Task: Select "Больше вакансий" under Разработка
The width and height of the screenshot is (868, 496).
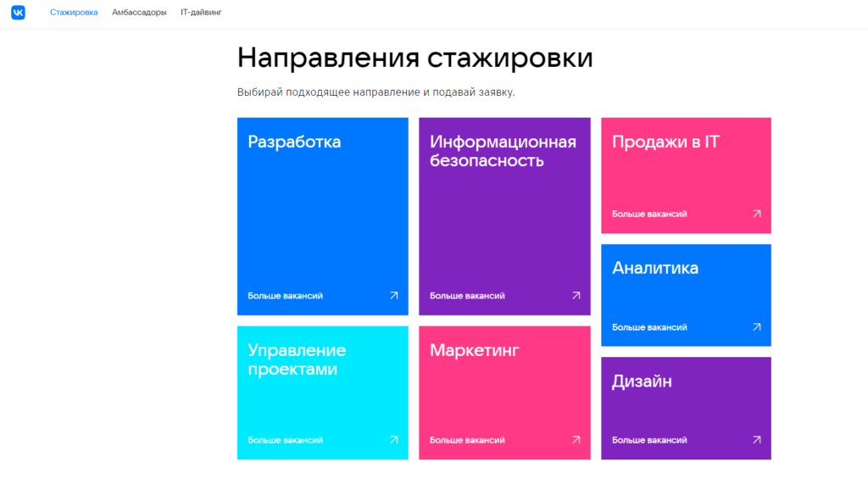Action: [285, 296]
